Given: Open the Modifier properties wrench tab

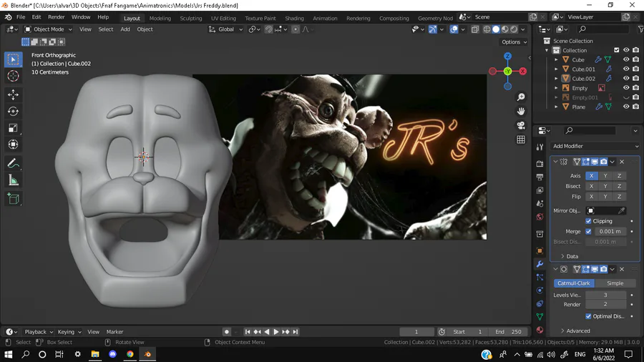Looking at the screenshot, I should click(540, 264).
